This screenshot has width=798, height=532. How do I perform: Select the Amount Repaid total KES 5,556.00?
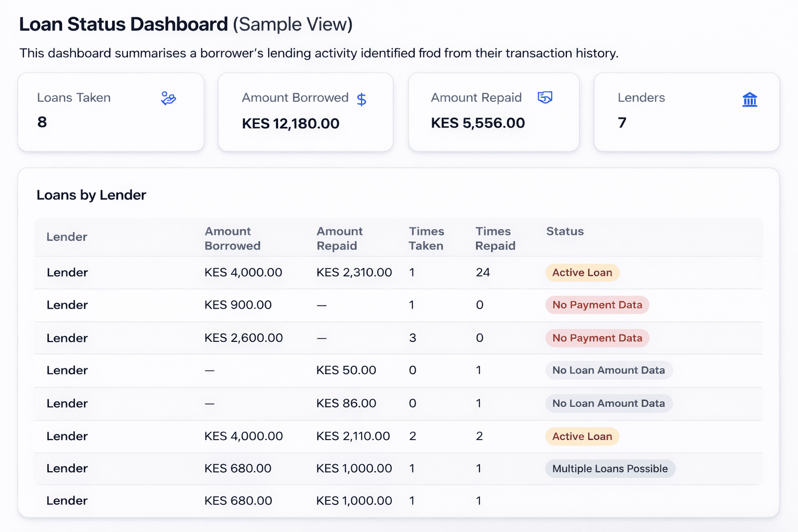pyautogui.click(x=477, y=123)
